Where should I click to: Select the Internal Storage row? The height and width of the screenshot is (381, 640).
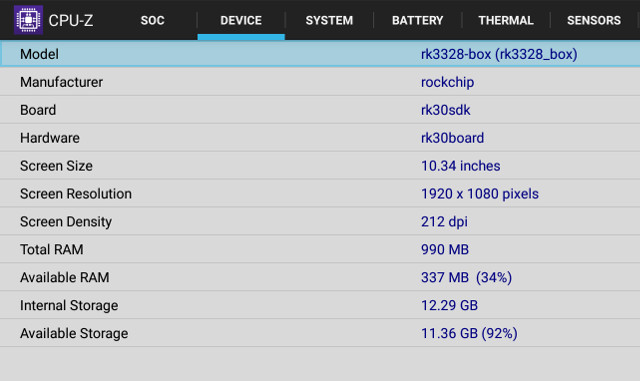(x=320, y=305)
